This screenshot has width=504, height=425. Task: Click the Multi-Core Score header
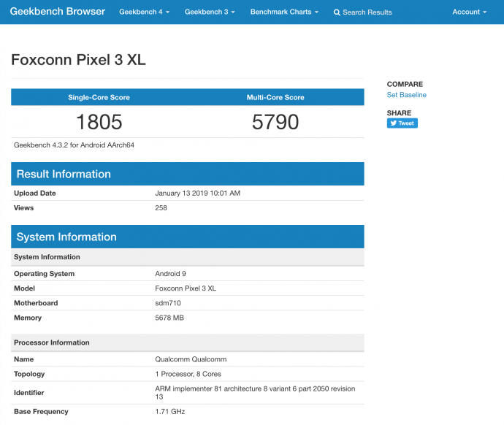[275, 97]
